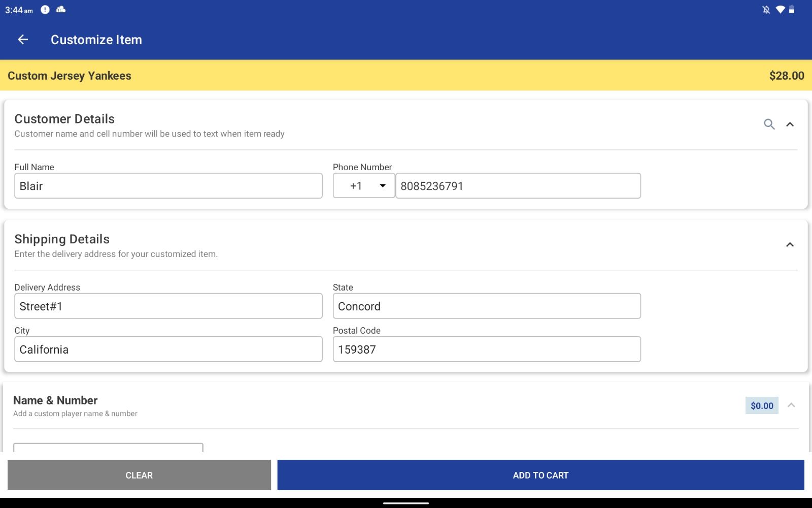
Task: Tap the muted notifications bell icon
Action: [x=766, y=10]
